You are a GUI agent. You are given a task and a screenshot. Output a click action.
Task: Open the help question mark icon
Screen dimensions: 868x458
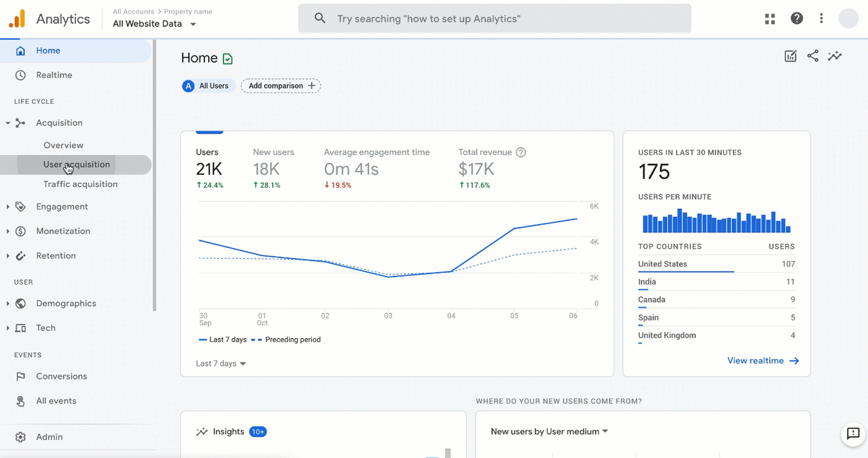[x=797, y=18]
